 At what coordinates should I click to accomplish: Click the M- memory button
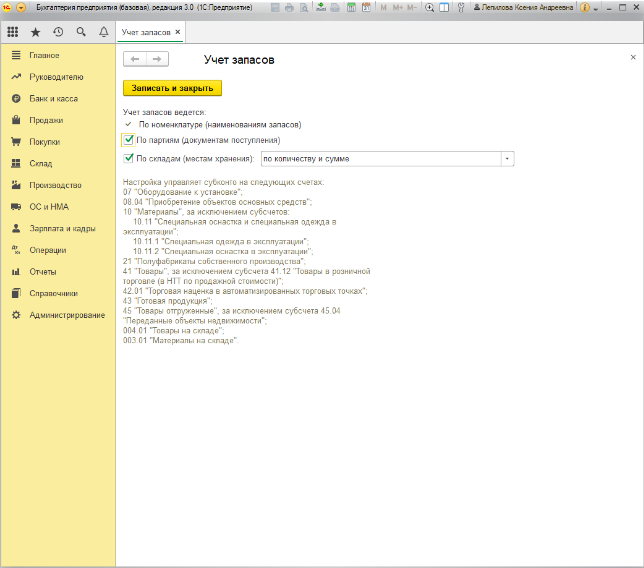click(412, 7)
